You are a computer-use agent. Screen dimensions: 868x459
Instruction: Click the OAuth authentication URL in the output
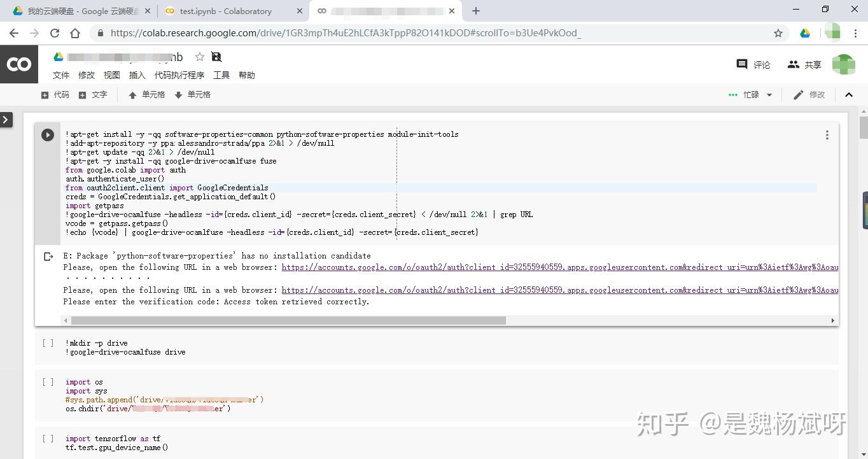[x=445, y=267]
